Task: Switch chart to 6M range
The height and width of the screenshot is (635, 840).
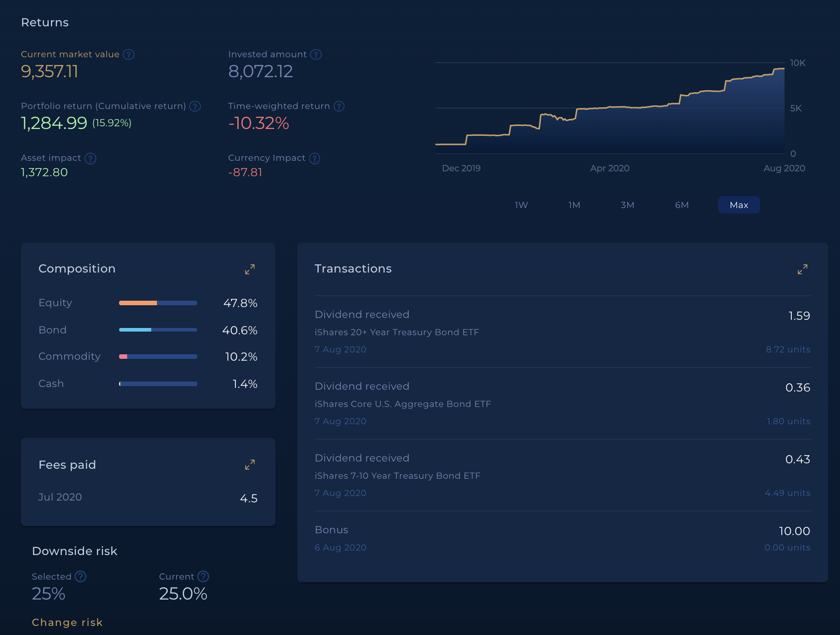Action: coord(682,205)
